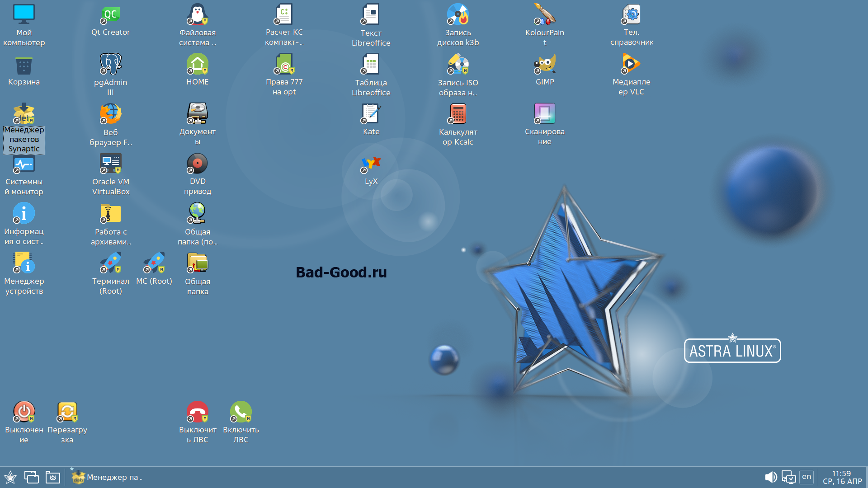Launch Терминал (Root) icon

tap(111, 263)
